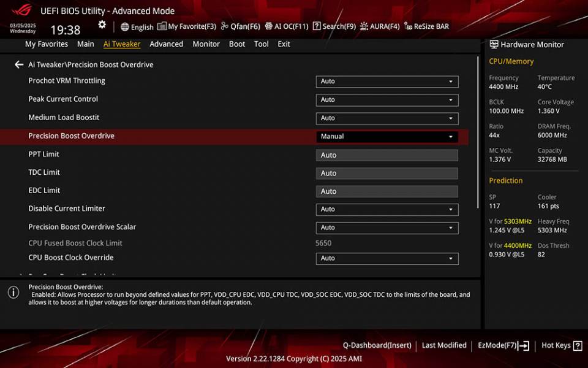Click the 6000 MHz DRAM frequency value
The height and width of the screenshot is (368, 588).
point(552,135)
